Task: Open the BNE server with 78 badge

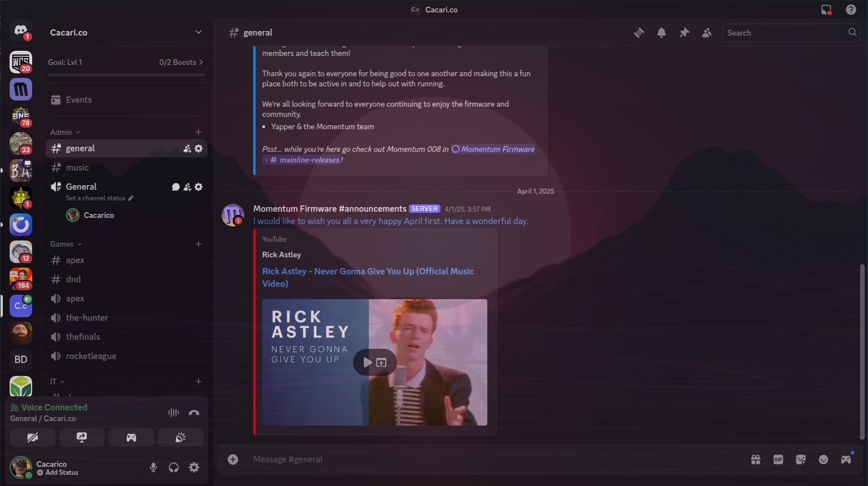Action: coord(21,116)
